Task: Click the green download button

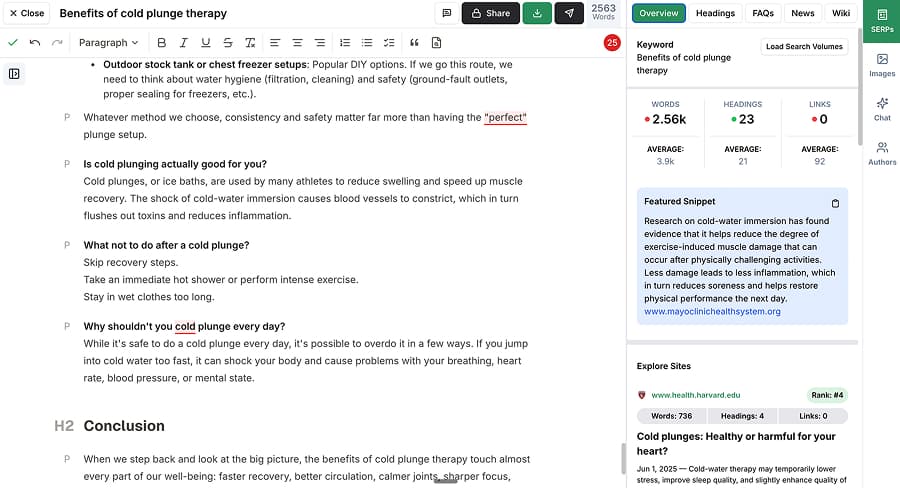Action: [x=537, y=13]
